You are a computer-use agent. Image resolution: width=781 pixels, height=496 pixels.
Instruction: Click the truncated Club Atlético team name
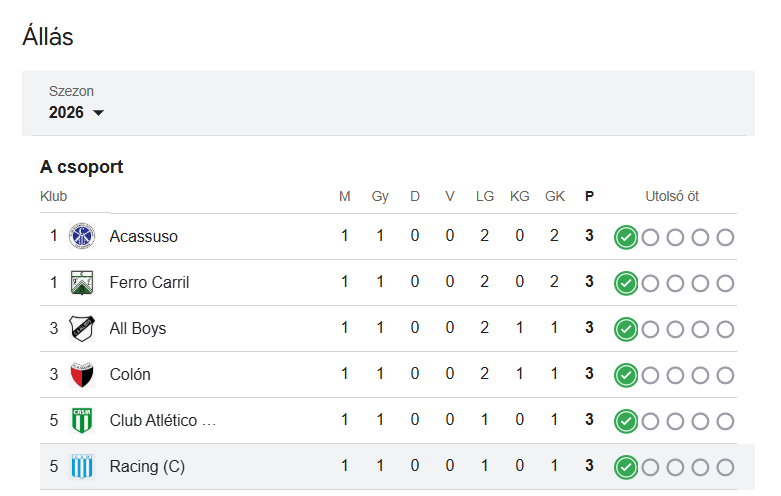[162, 421]
